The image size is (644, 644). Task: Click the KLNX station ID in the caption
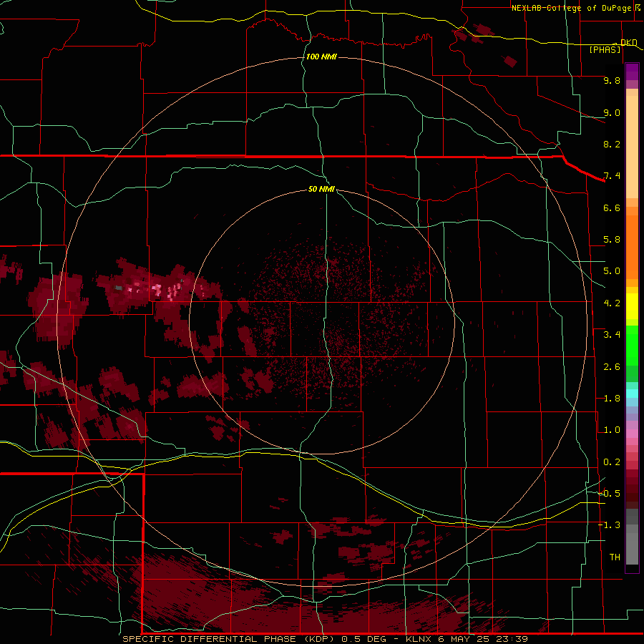point(419,639)
